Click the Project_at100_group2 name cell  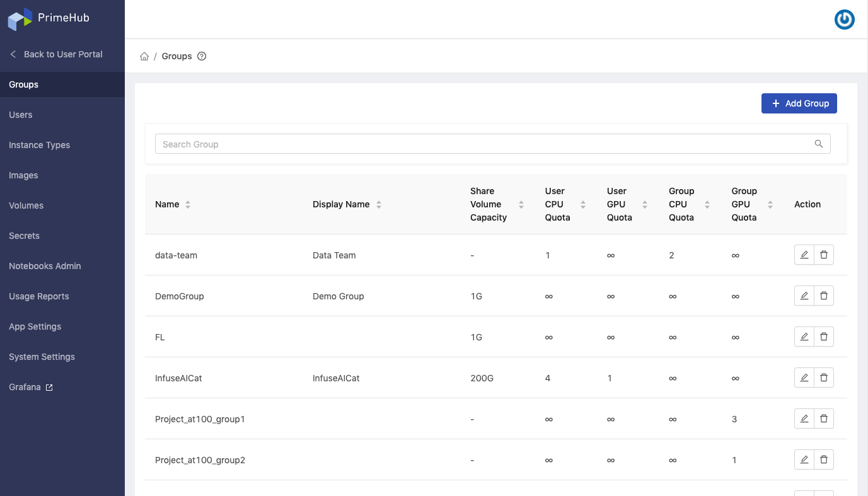coord(200,460)
